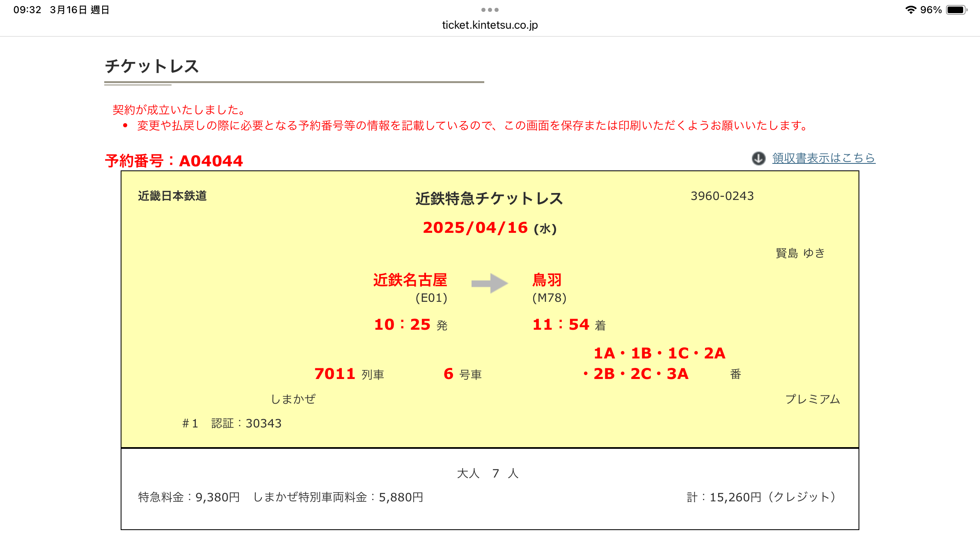Image resolution: width=980 pixels, height=542 pixels.
Task: Select the seat numbers 2B・2C・3A
Action: (x=641, y=374)
